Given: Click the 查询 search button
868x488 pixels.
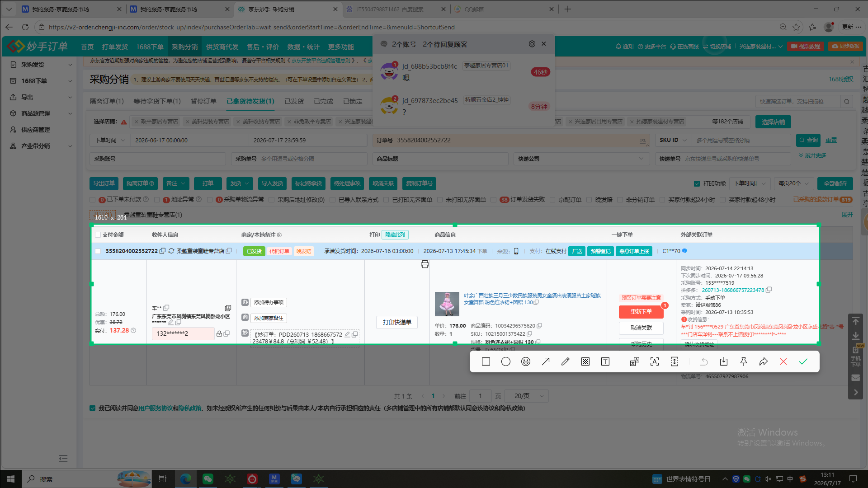Looking at the screenshot, I should tap(808, 140).
